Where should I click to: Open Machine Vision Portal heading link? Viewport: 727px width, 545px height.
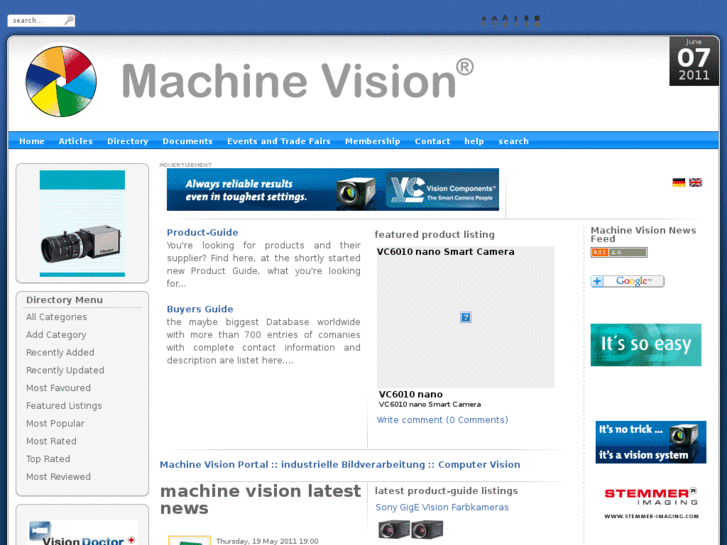click(340, 464)
